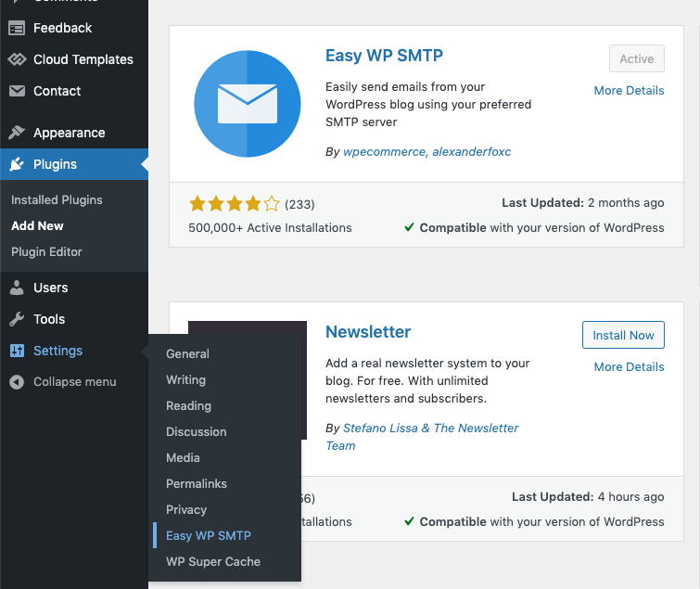Click the Newsletter plugin title
Image resolution: width=700 pixels, height=589 pixels.
coord(368,332)
